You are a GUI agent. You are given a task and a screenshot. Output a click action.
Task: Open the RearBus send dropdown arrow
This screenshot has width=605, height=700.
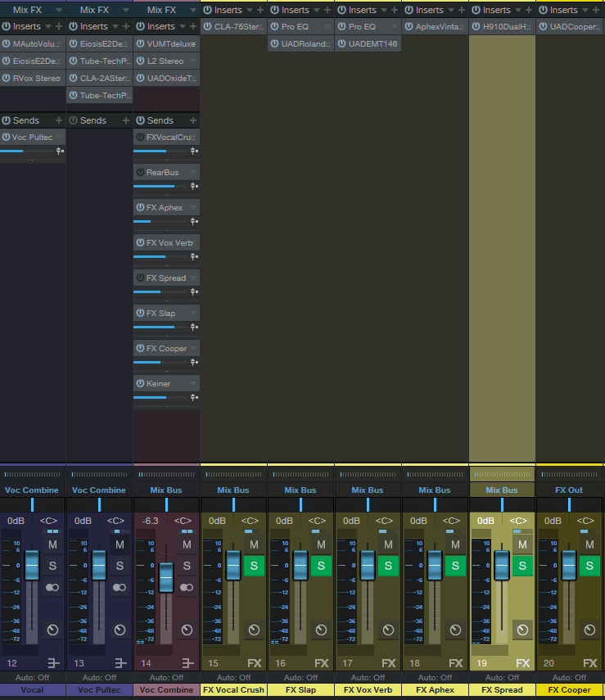[193, 172]
